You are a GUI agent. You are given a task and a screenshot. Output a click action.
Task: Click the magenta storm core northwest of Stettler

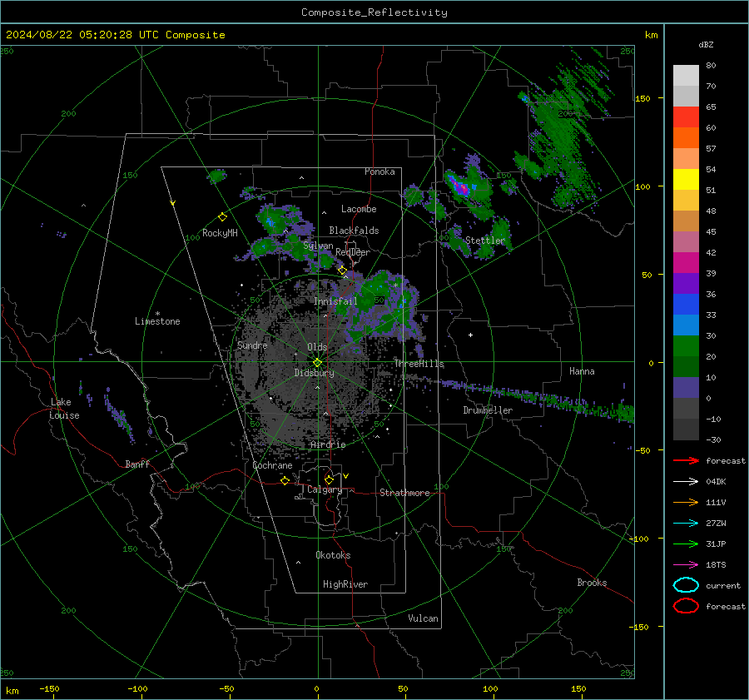(461, 187)
